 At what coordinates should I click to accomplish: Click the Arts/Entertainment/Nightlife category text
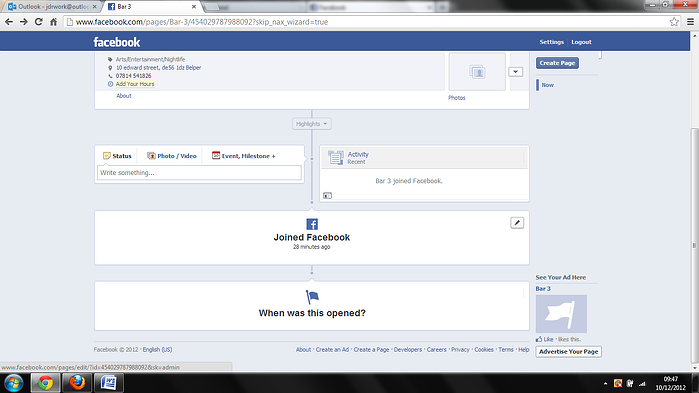[150, 59]
